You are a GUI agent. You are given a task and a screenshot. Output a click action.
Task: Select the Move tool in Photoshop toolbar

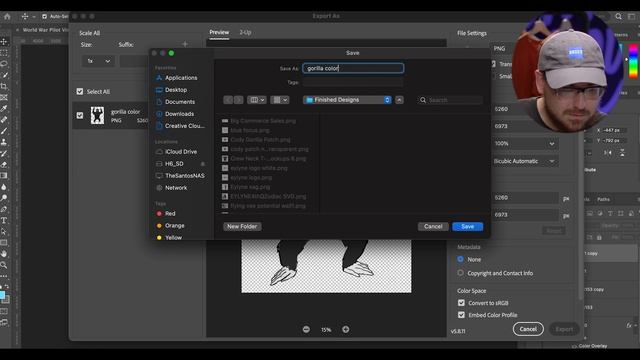pos(4,42)
